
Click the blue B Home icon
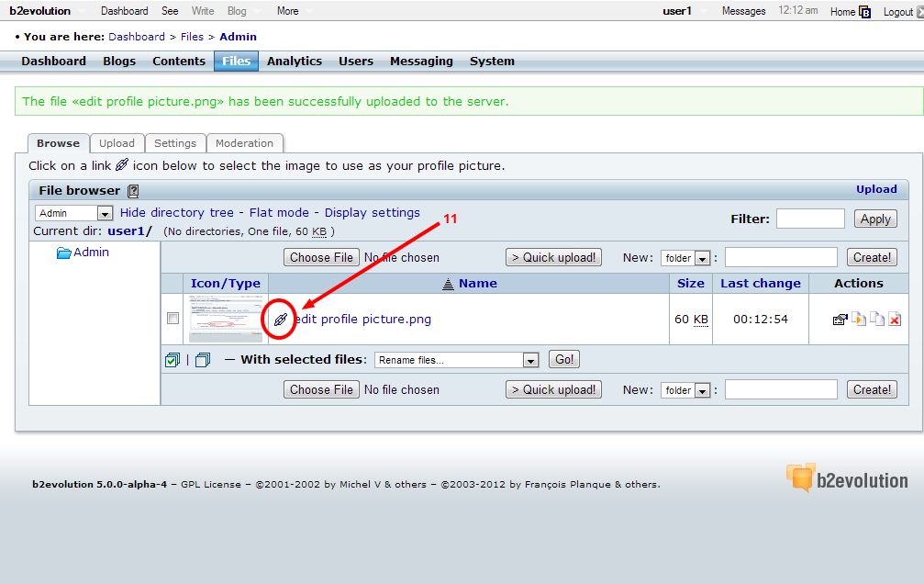click(864, 12)
